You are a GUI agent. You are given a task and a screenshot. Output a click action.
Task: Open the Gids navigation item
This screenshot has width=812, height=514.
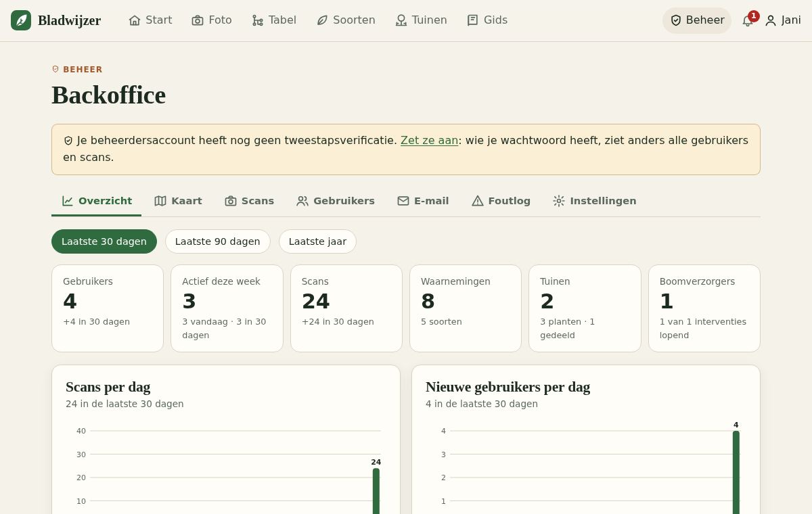pos(487,20)
